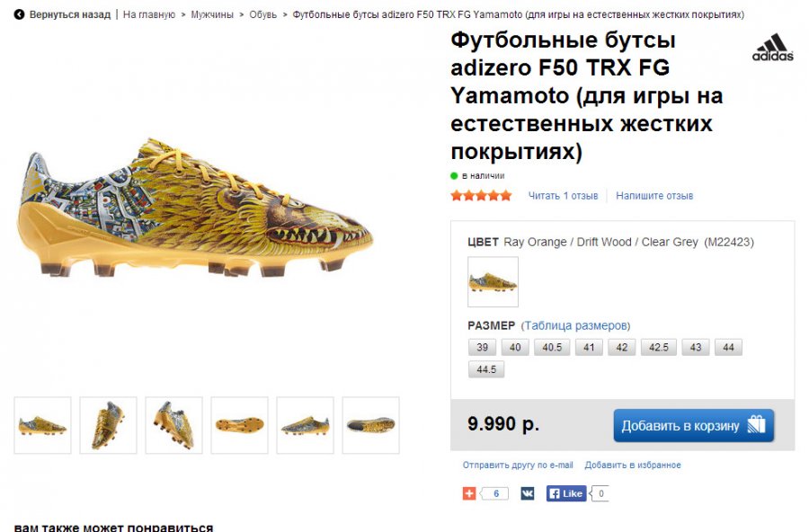This screenshot has width=809, height=532.
Task: Go to Обувь breadcrumb category
Action: 263,15
